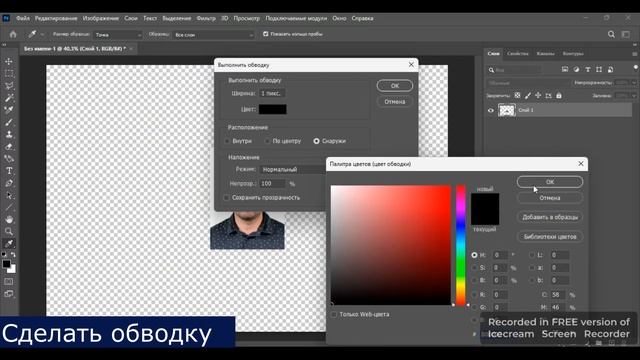The image size is (640, 360).
Task: Open the sample dropdown showing Все слои
Action: (213, 35)
